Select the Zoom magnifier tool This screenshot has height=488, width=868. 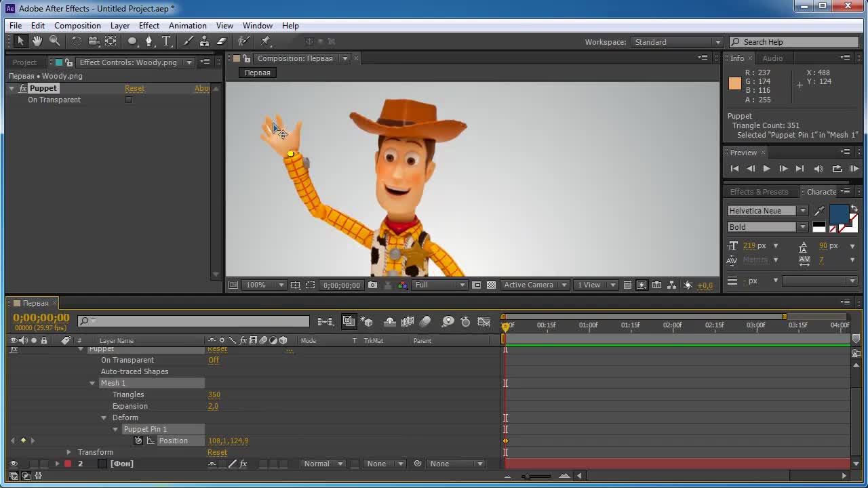tap(54, 41)
